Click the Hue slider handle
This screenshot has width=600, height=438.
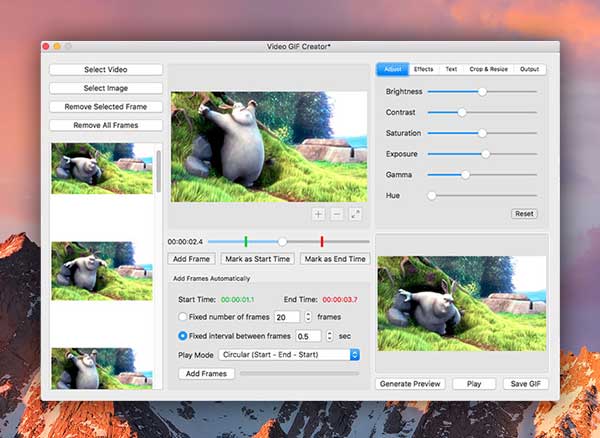pyautogui.click(x=432, y=196)
